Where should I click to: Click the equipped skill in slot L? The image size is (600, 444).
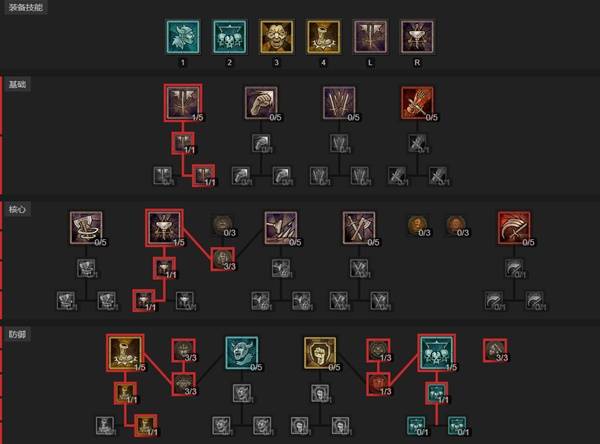pos(370,37)
